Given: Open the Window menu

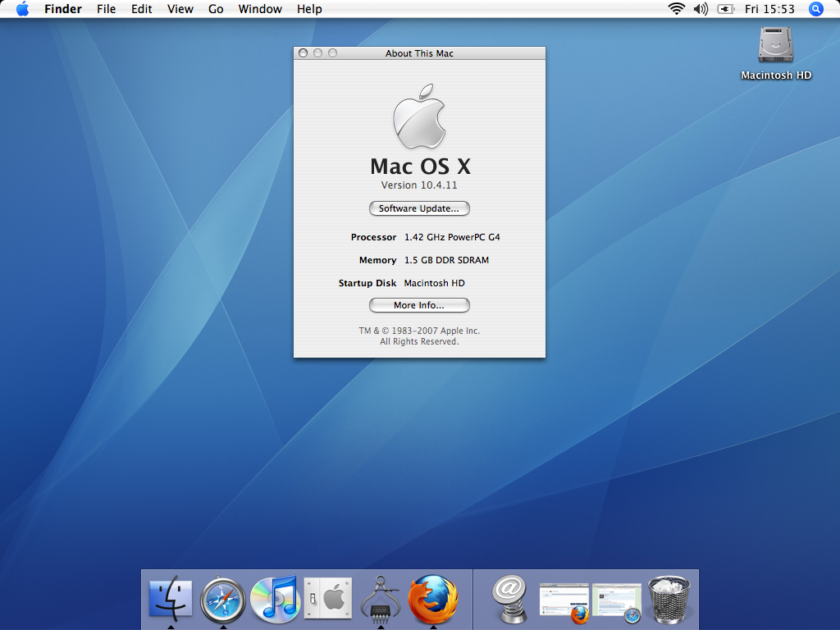Looking at the screenshot, I should pos(260,9).
